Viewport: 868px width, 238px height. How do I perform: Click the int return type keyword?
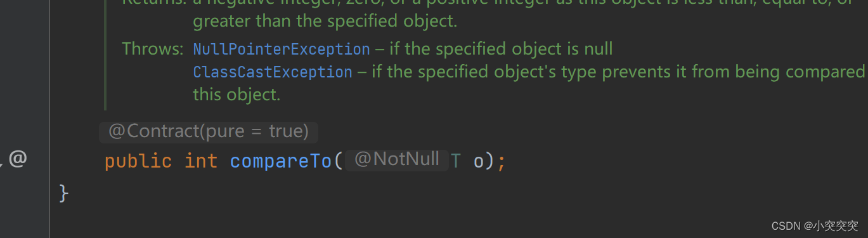[201, 161]
